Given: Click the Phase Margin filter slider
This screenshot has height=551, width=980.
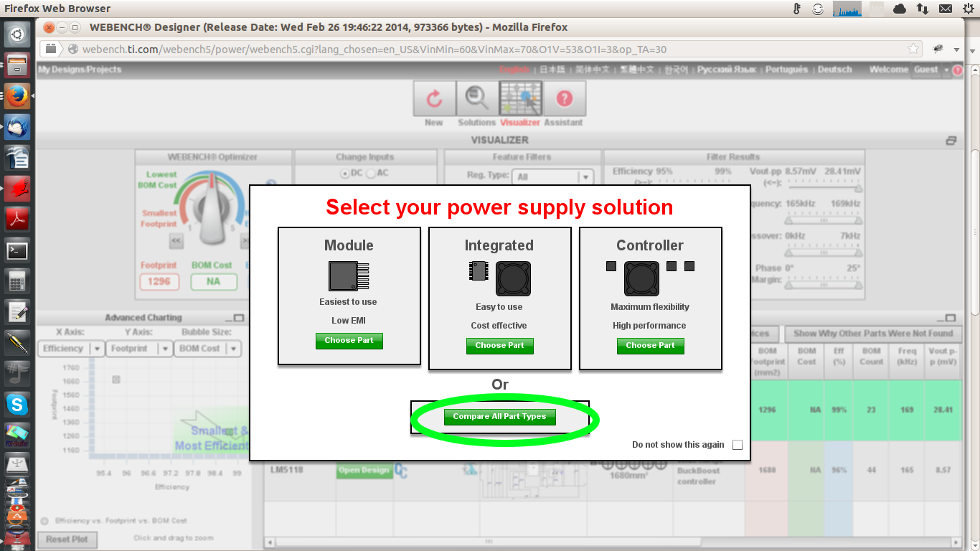Looking at the screenshot, I should coord(823,285).
